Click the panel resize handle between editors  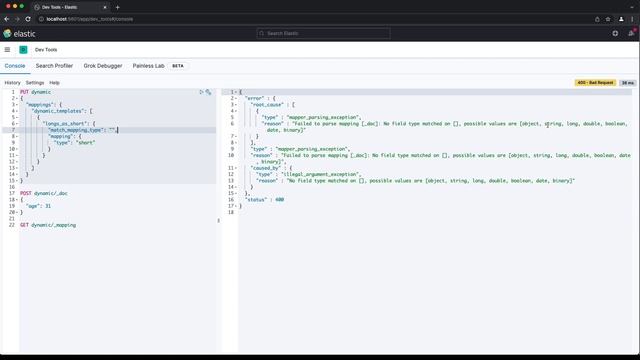pos(219,220)
